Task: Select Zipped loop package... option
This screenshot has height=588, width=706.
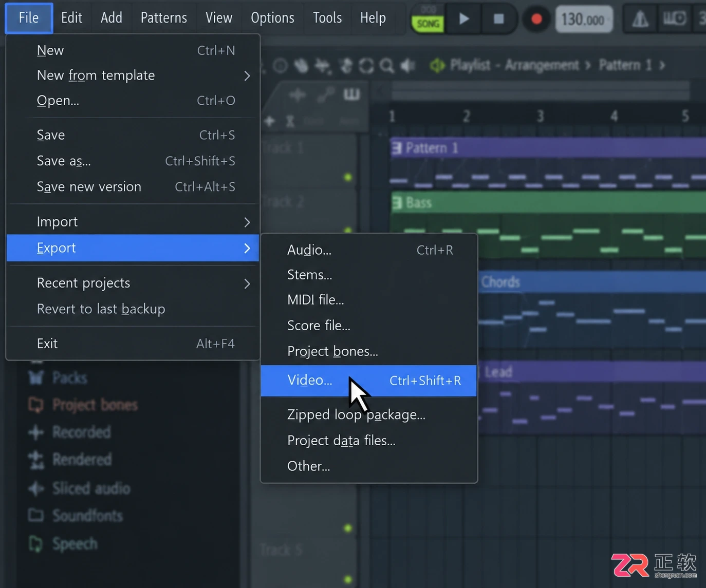Action: coord(369,415)
